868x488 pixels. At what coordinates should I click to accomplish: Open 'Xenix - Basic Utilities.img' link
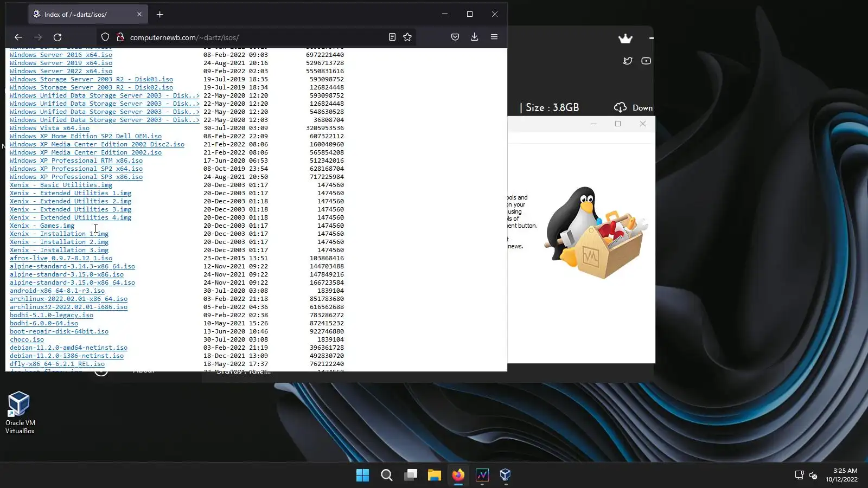click(x=61, y=185)
